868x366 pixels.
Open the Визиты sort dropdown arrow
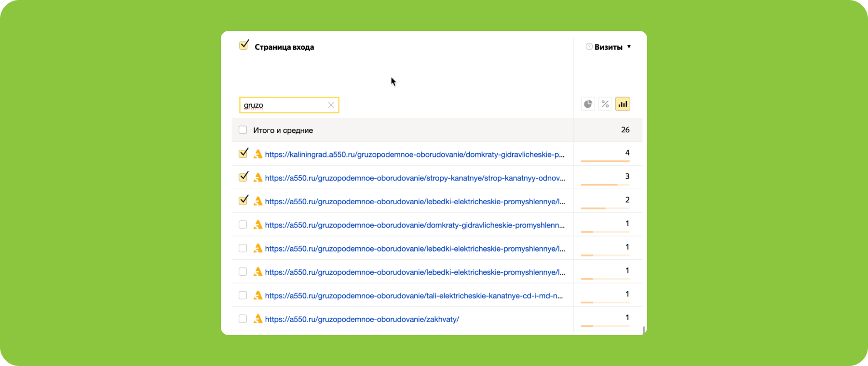629,47
